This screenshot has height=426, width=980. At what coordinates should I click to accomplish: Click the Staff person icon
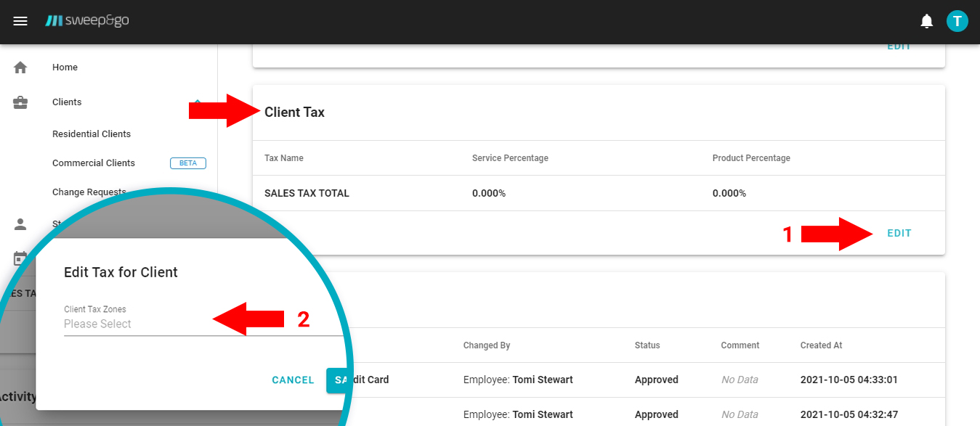tap(20, 225)
